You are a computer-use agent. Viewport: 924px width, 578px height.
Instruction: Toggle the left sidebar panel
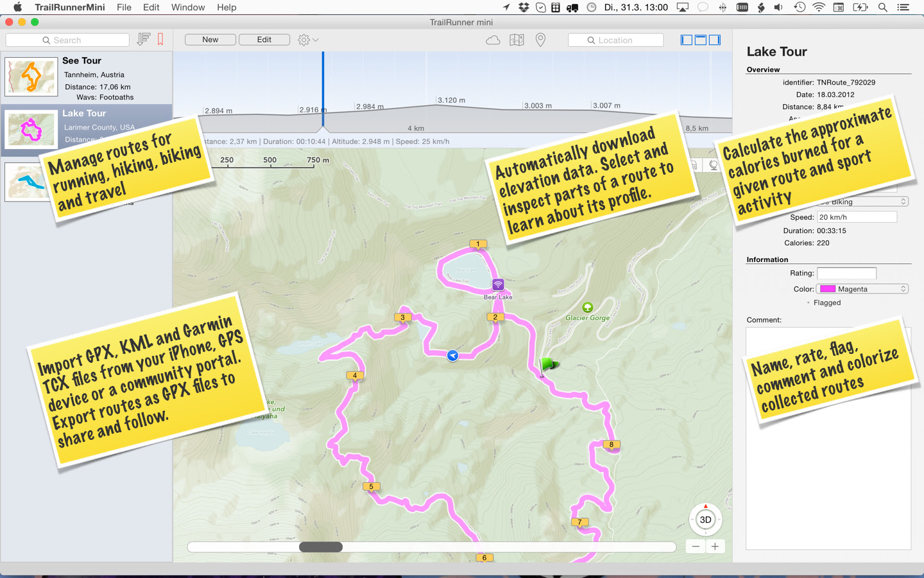coord(687,40)
